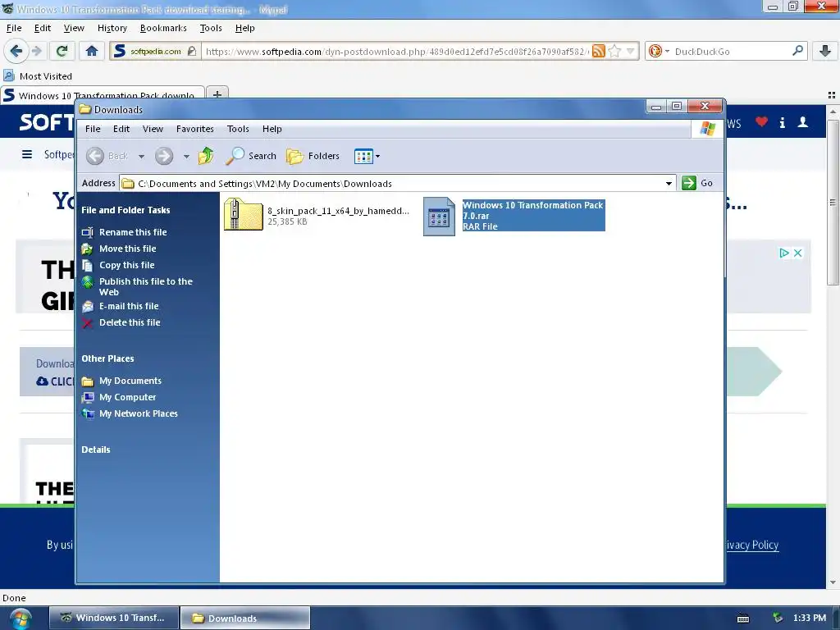
Task: Click the Softpedia info icon
Action: click(x=782, y=123)
